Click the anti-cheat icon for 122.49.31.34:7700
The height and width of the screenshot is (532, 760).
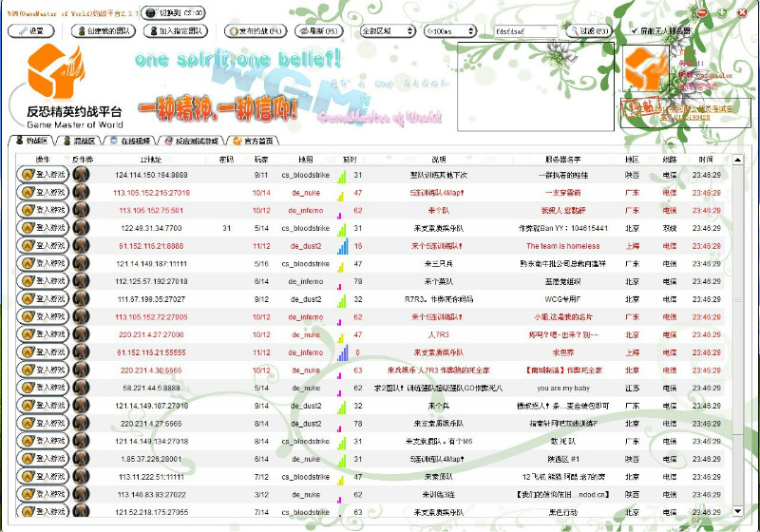(x=83, y=228)
